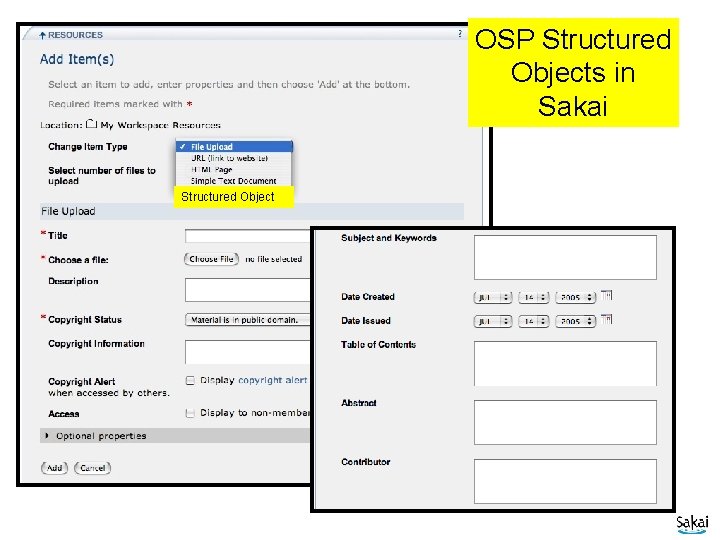
Task: Pick Structured Object item type
Action: (234, 197)
